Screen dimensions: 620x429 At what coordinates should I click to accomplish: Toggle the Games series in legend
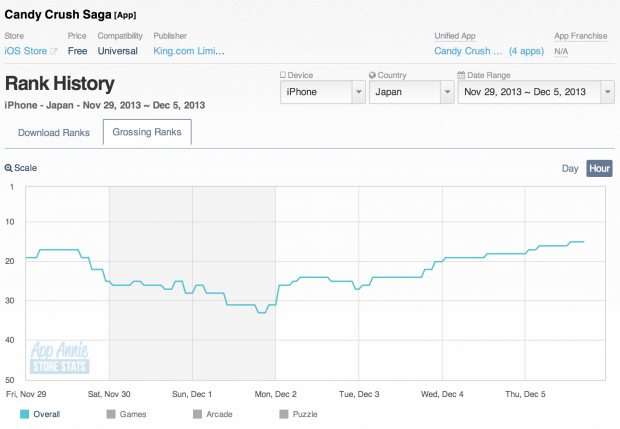(x=127, y=414)
